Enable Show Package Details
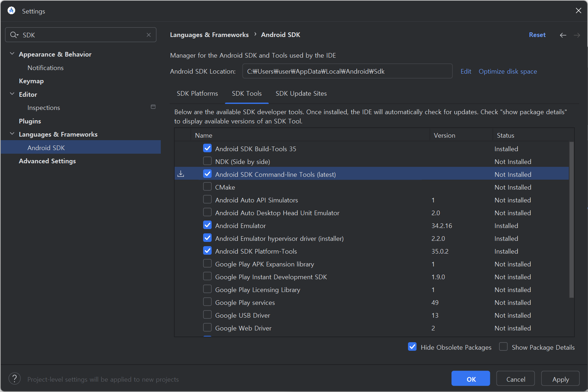 [x=503, y=347]
